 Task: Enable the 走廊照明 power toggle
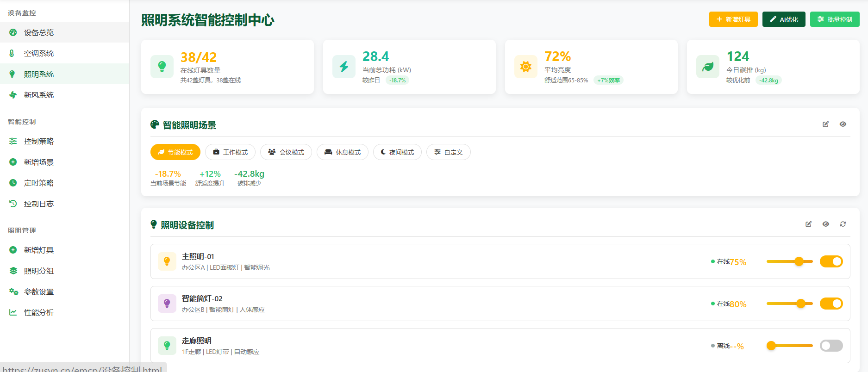[x=831, y=346]
